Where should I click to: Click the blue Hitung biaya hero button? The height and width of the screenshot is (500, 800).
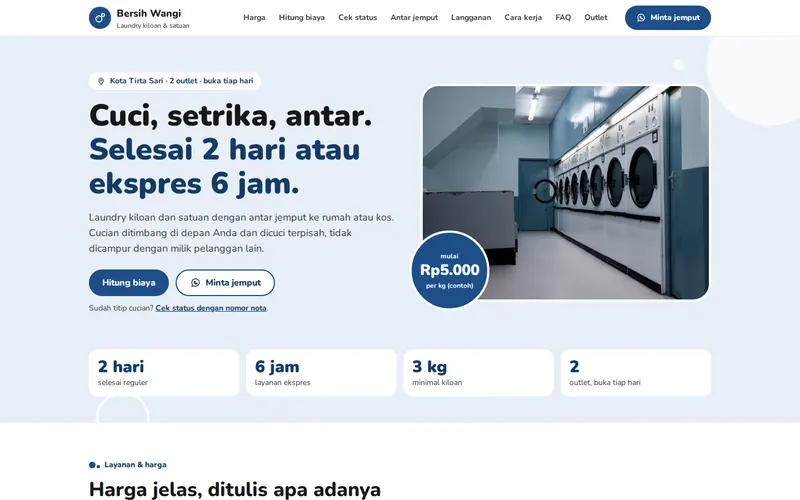[129, 283]
